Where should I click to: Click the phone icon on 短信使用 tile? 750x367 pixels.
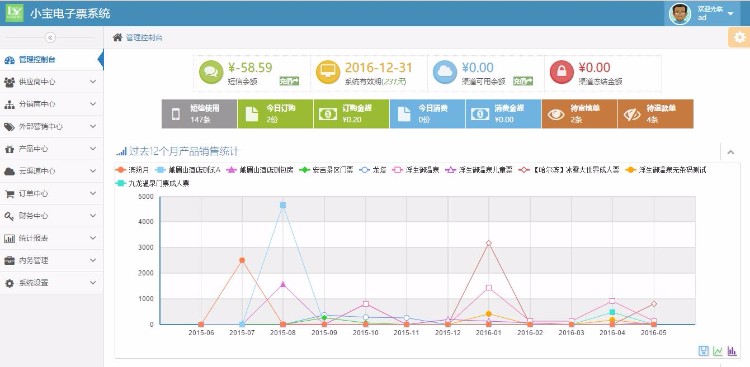[176, 114]
